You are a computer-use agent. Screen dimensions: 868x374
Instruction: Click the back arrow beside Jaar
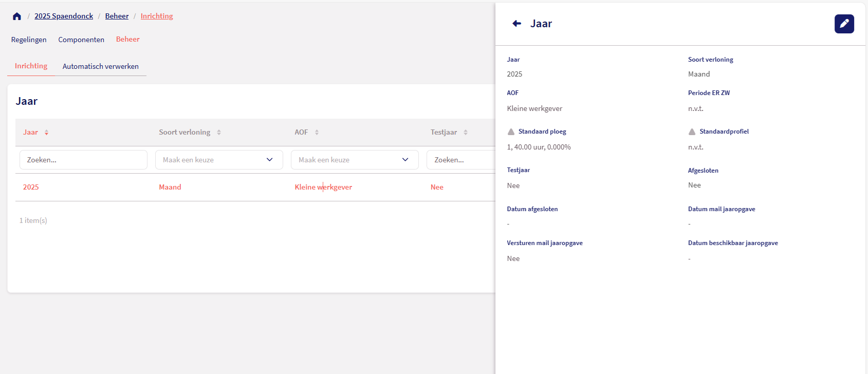pos(517,24)
